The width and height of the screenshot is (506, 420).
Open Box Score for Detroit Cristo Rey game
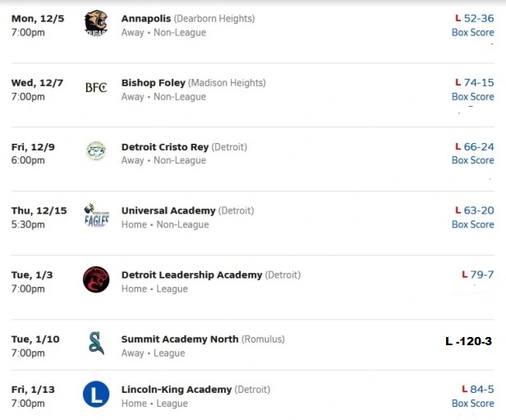[472, 161]
